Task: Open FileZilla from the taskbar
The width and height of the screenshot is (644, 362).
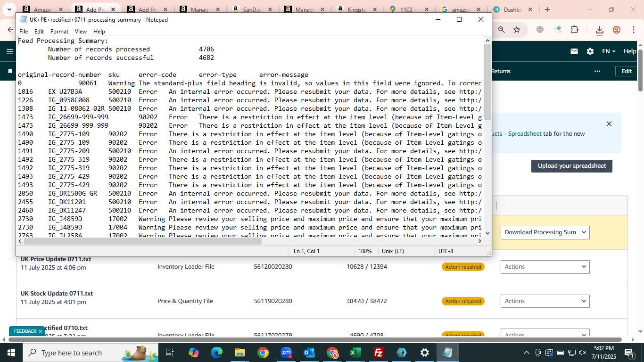Action: pos(379,353)
